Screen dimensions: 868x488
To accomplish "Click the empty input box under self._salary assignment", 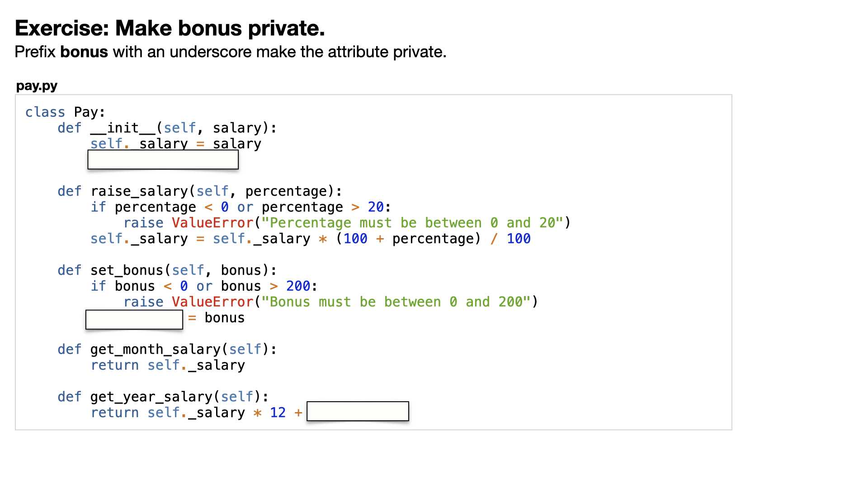I will click(163, 160).
